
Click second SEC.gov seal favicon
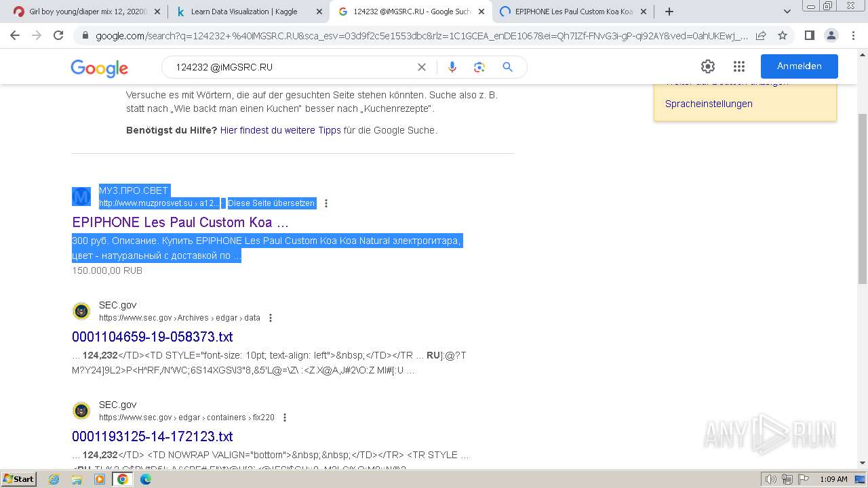(81, 411)
